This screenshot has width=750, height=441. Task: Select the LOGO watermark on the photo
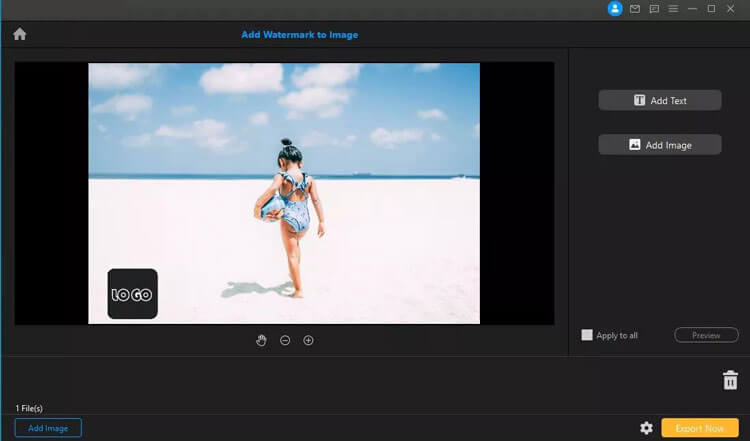(132, 294)
